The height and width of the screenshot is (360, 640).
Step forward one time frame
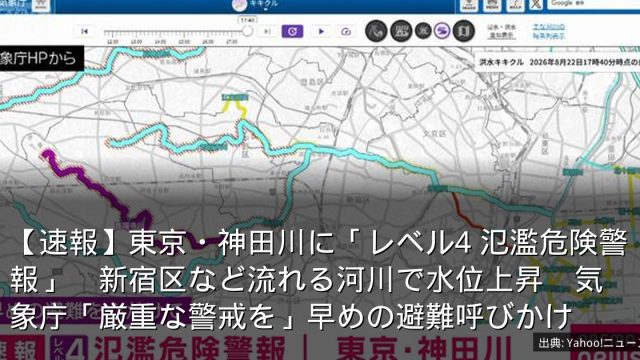pyautogui.click(x=267, y=31)
